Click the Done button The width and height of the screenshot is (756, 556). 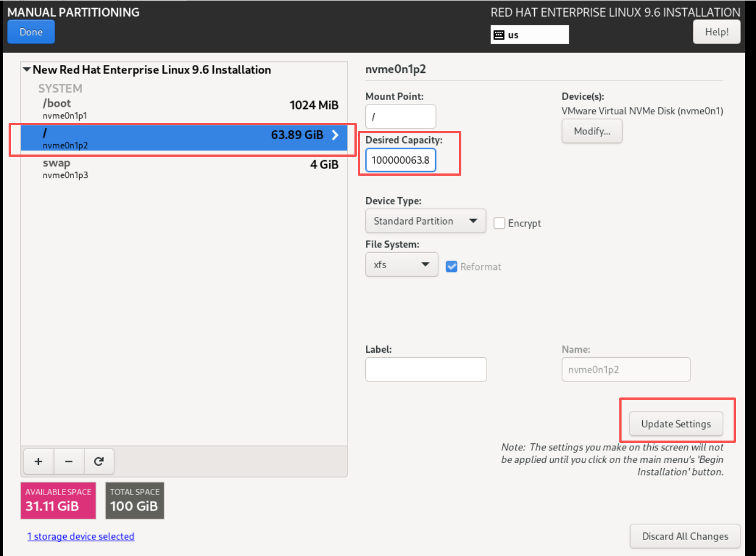pos(31,32)
